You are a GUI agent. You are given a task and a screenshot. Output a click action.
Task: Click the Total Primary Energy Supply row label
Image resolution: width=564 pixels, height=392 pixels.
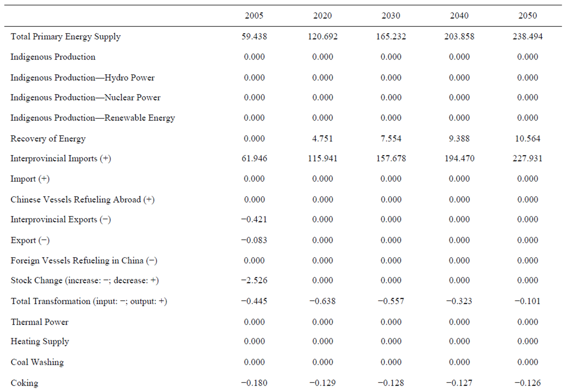click(66, 37)
